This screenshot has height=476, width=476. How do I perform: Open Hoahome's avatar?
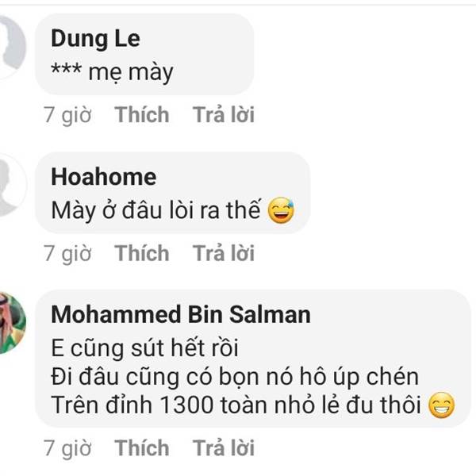[12, 185]
